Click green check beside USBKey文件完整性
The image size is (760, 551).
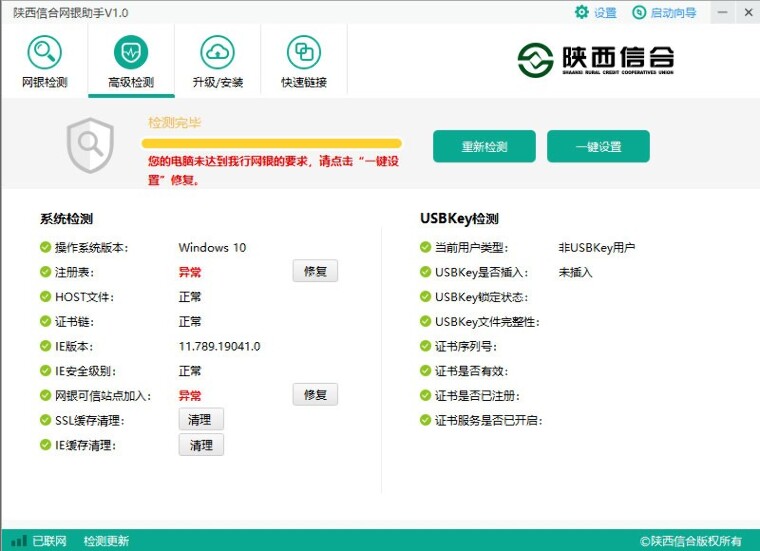(x=425, y=321)
